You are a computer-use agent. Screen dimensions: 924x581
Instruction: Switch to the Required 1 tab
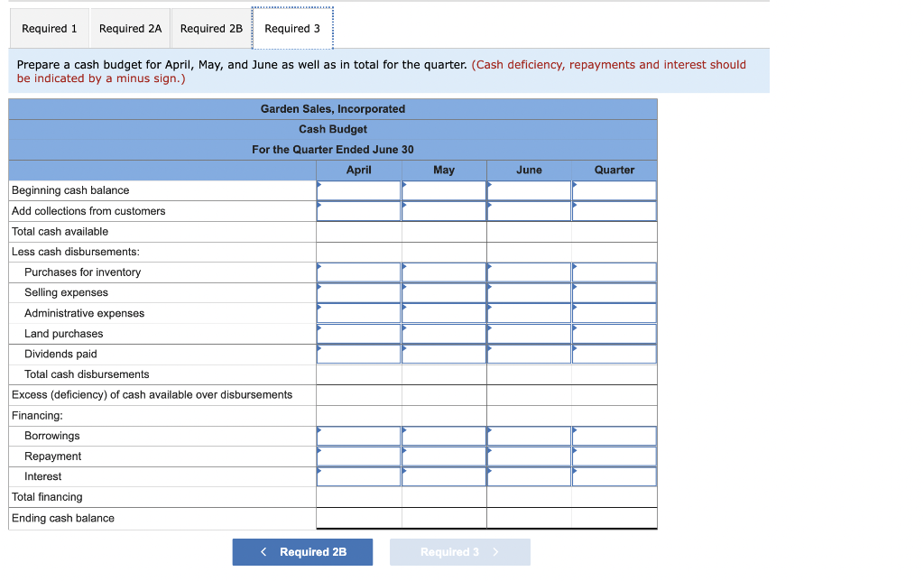pos(50,28)
